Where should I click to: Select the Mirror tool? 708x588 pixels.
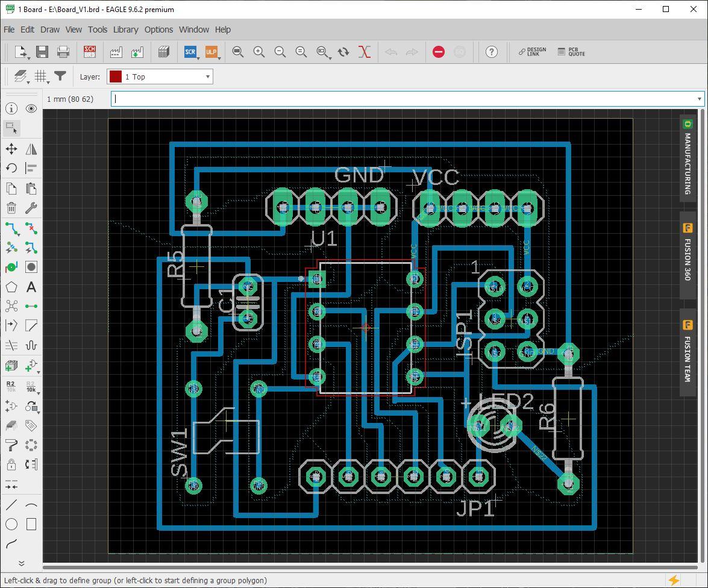pyautogui.click(x=31, y=149)
